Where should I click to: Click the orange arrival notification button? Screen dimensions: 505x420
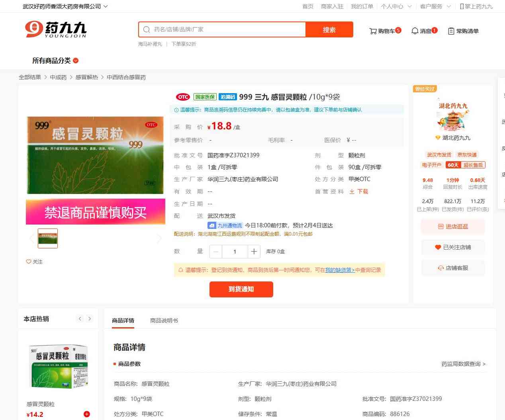[x=241, y=289]
